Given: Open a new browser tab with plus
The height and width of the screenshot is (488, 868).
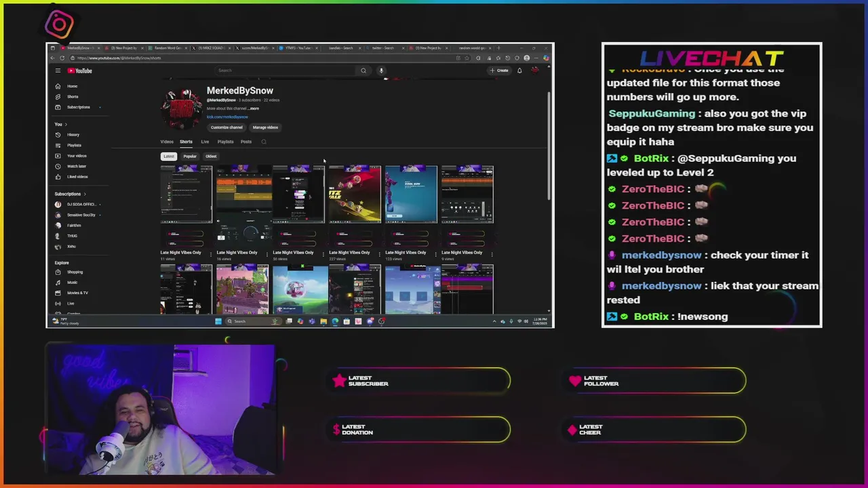Looking at the screenshot, I should coord(498,48).
